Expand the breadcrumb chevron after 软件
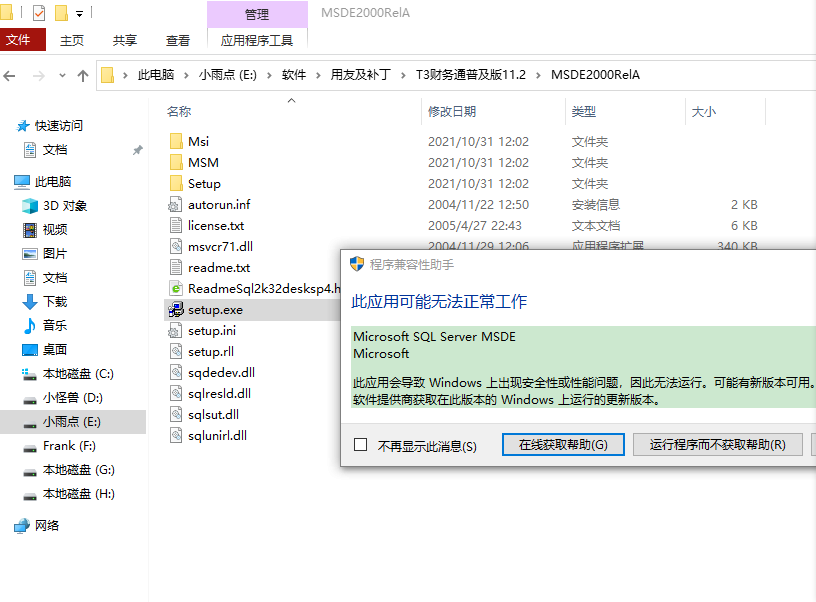 [318, 75]
